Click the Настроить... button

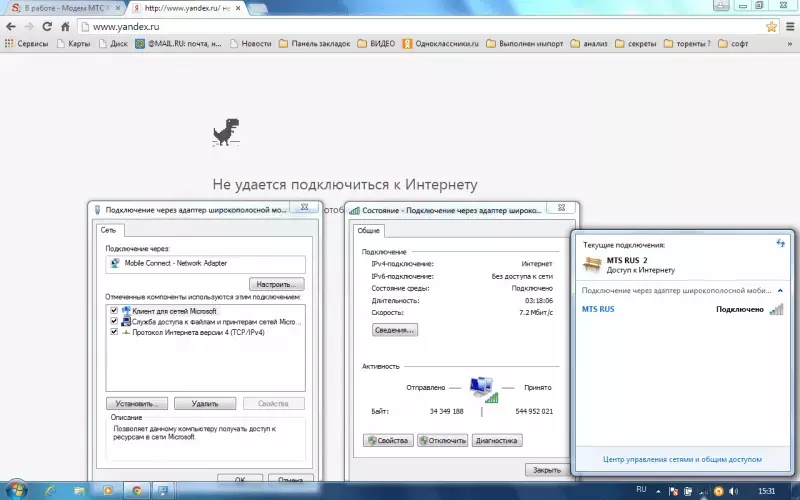277,284
